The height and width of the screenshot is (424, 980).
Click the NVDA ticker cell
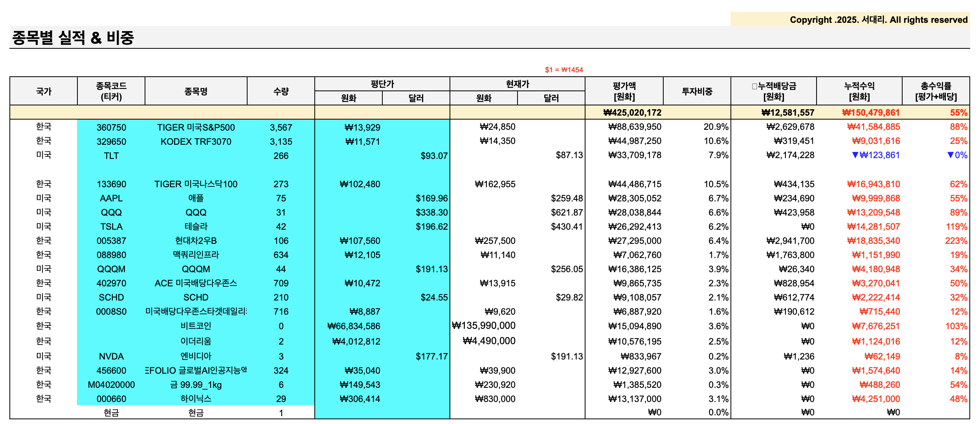[x=111, y=356]
